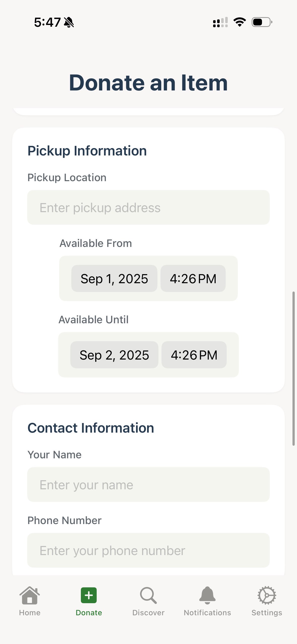This screenshot has height=644, width=297.
Task: Tap the battery indicator icon
Action: point(262,22)
